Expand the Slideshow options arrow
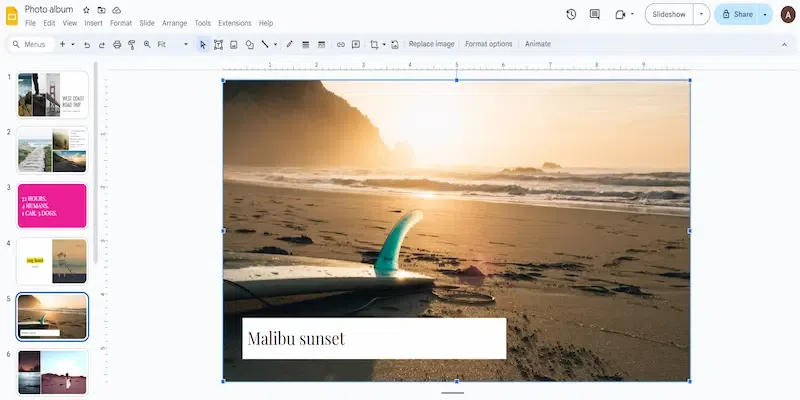This screenshot has width=800, height=400. [702, 14]
